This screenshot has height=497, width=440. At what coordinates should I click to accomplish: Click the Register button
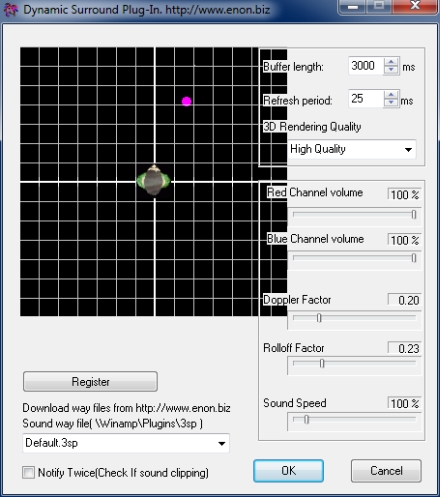point(90,382)
